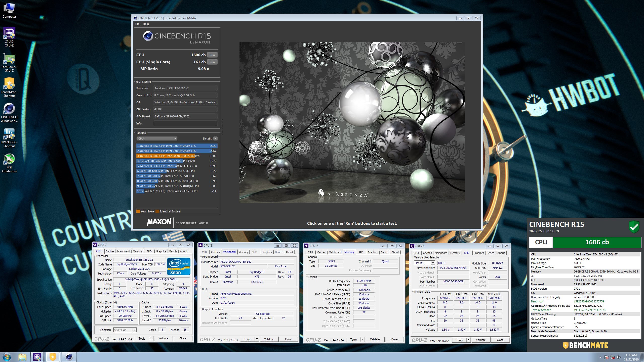Click the Windows Start orb

pyautogui.click(x=7, y=357)
